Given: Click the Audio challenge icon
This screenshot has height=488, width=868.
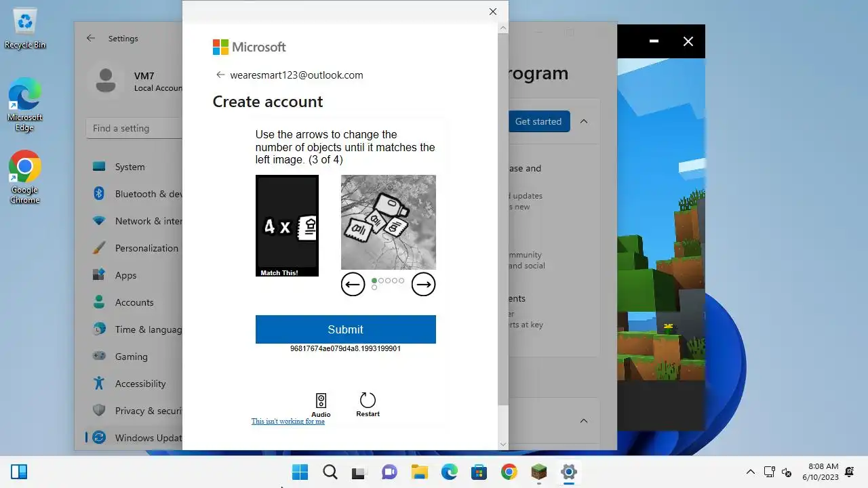Looking at the screenshot, I should pos(321,405).
